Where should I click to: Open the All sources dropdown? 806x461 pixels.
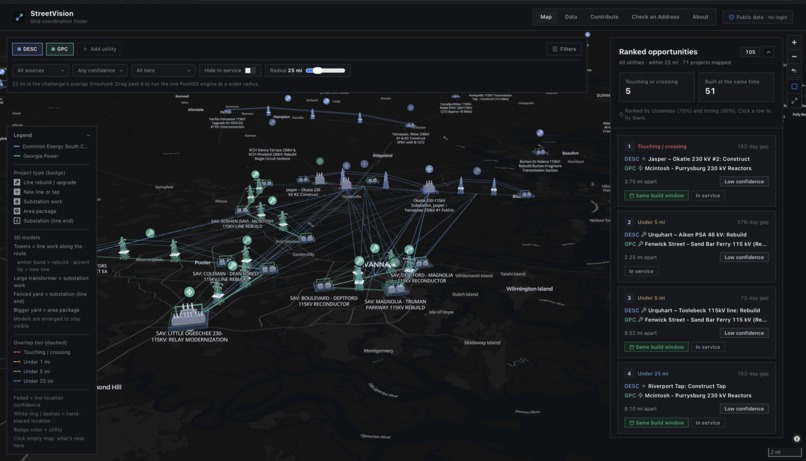point(40,70)
